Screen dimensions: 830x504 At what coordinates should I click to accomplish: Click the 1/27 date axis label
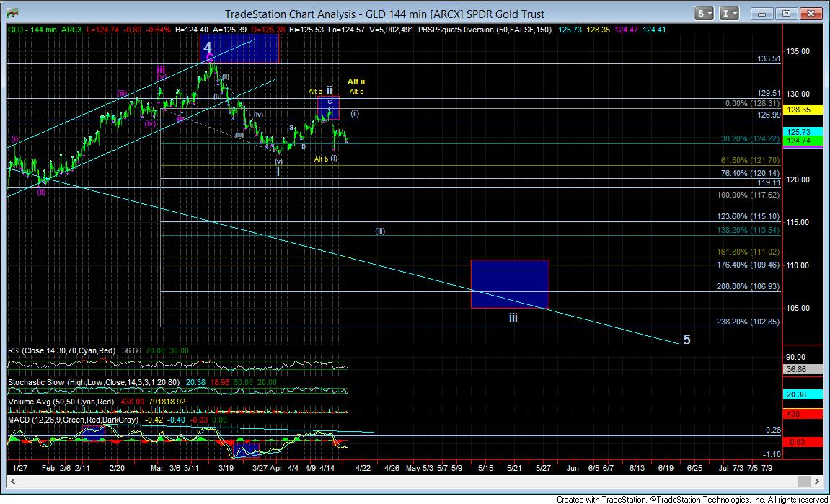tap(20, 468)
